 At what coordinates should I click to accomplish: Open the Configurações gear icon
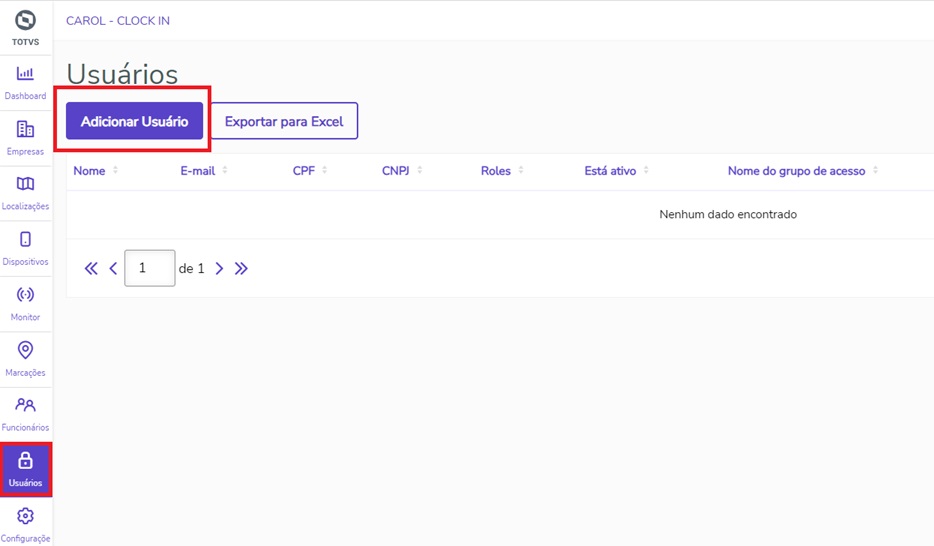(x=25, y=516)
